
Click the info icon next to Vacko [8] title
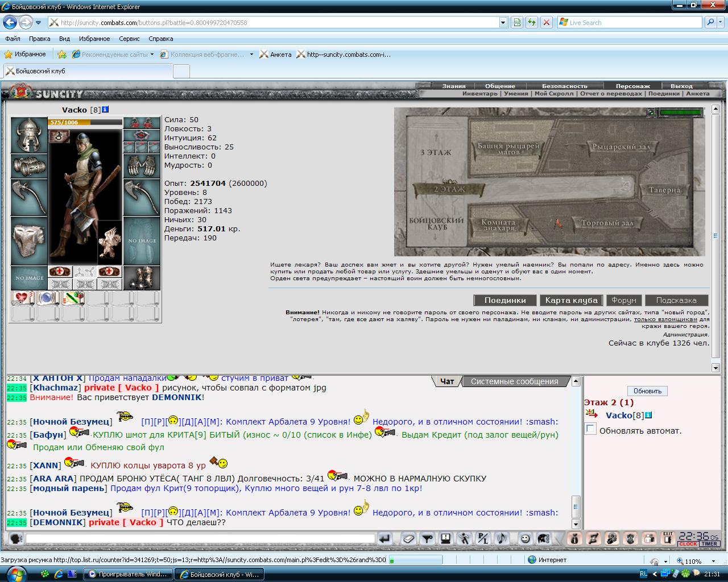pyautogui.click(x=105, y=110)
